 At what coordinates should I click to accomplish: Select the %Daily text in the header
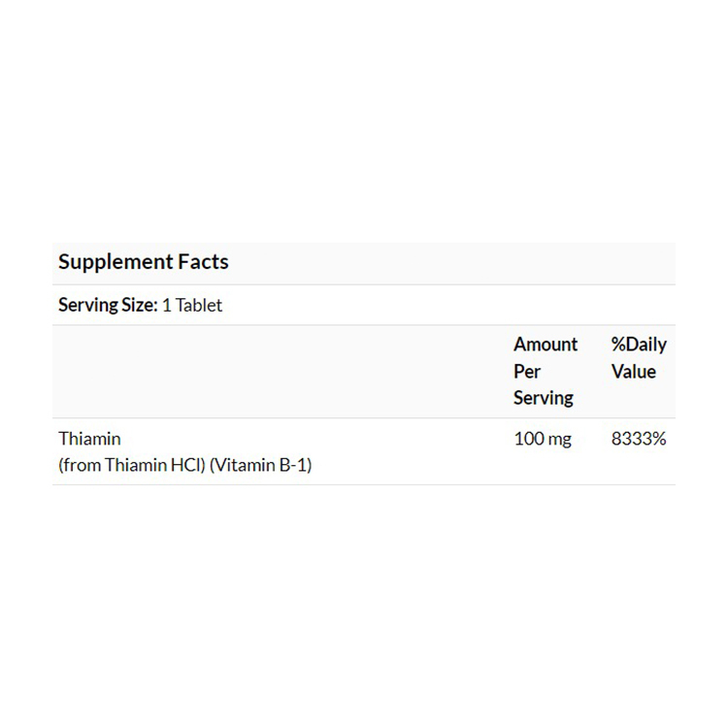[x=639, y=345]
